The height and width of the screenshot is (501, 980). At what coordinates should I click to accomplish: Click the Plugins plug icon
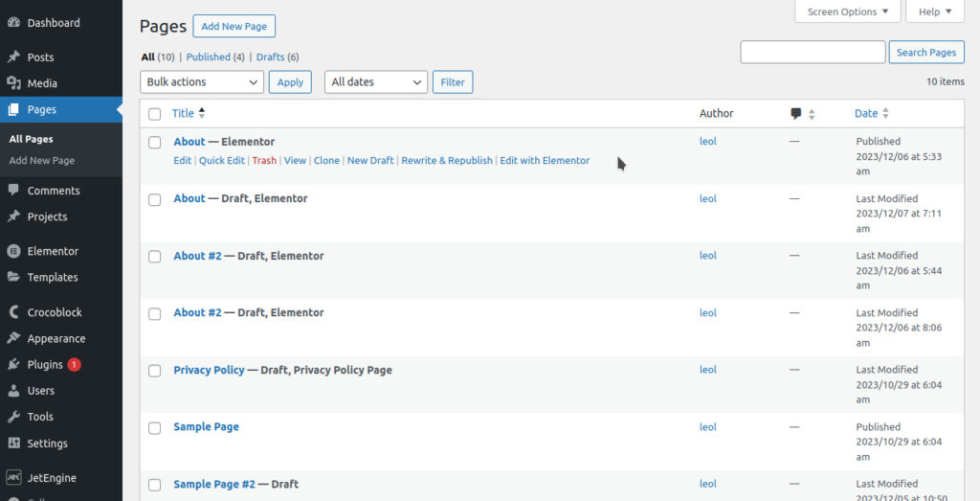[13, 364]
